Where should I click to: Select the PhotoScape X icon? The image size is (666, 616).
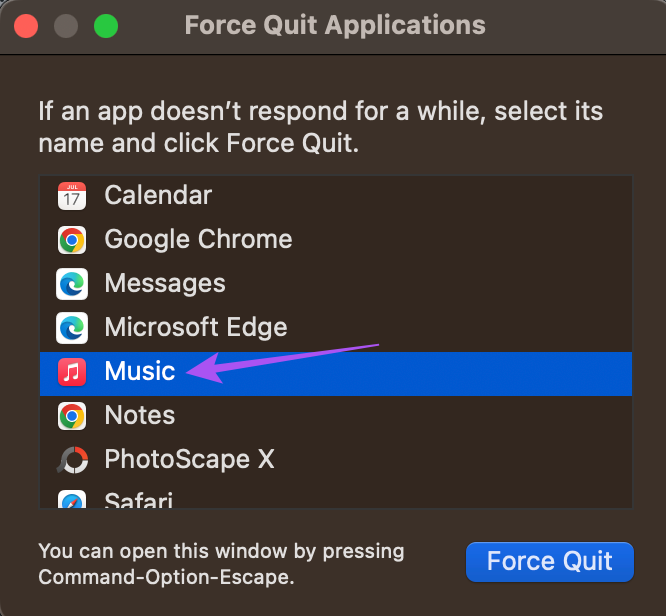[x=72, y=460]
